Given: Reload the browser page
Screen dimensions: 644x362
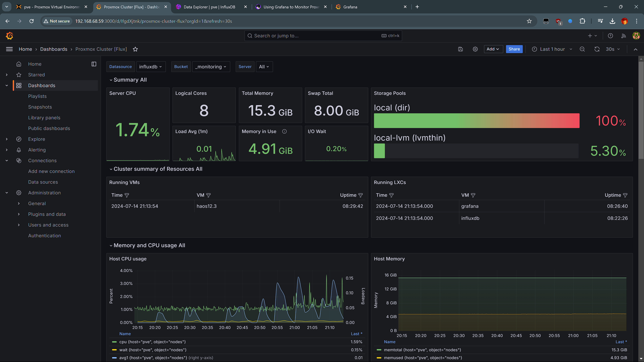Looking at the screenshot, I should coord(32,21).
